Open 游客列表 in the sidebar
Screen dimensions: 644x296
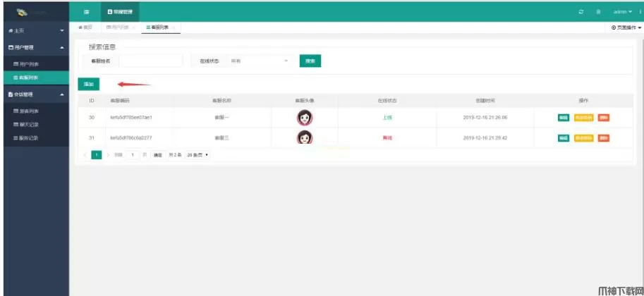[x=36, y=111]
